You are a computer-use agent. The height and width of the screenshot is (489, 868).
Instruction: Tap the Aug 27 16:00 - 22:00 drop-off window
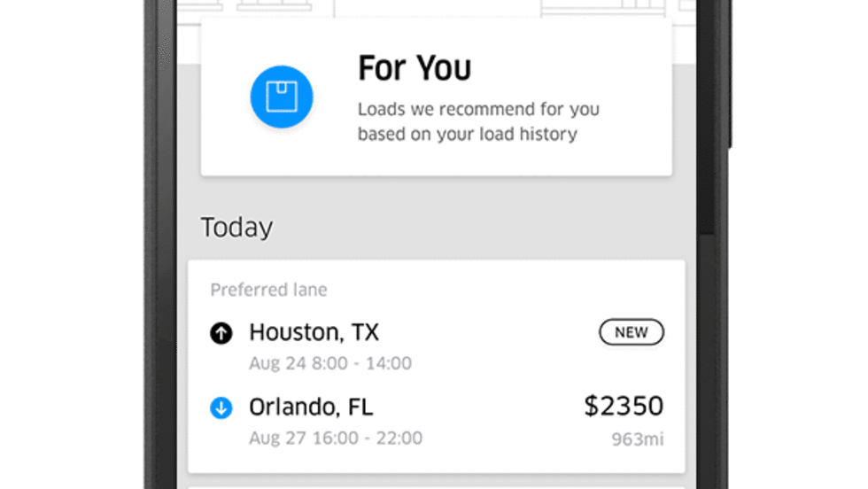pos(336,438)
